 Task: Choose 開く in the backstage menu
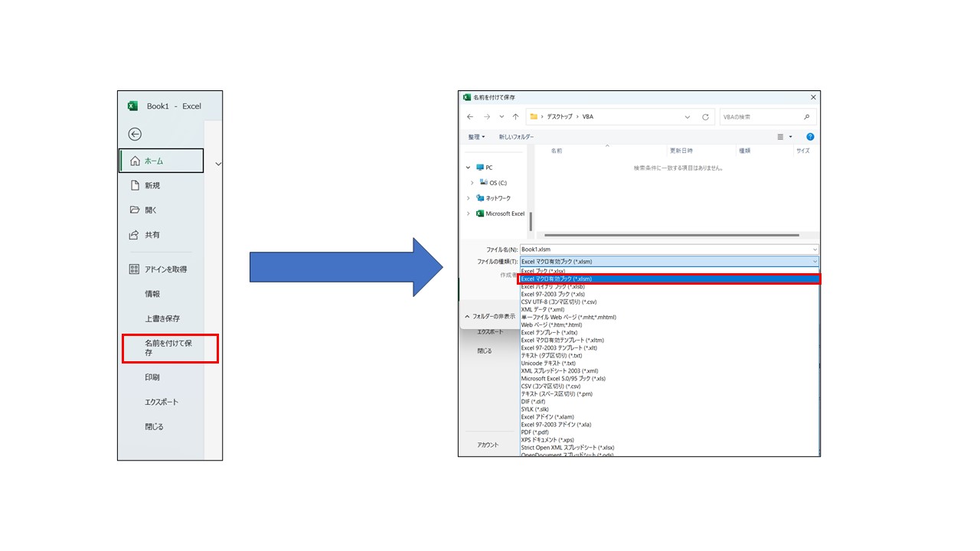click(151, 210)
